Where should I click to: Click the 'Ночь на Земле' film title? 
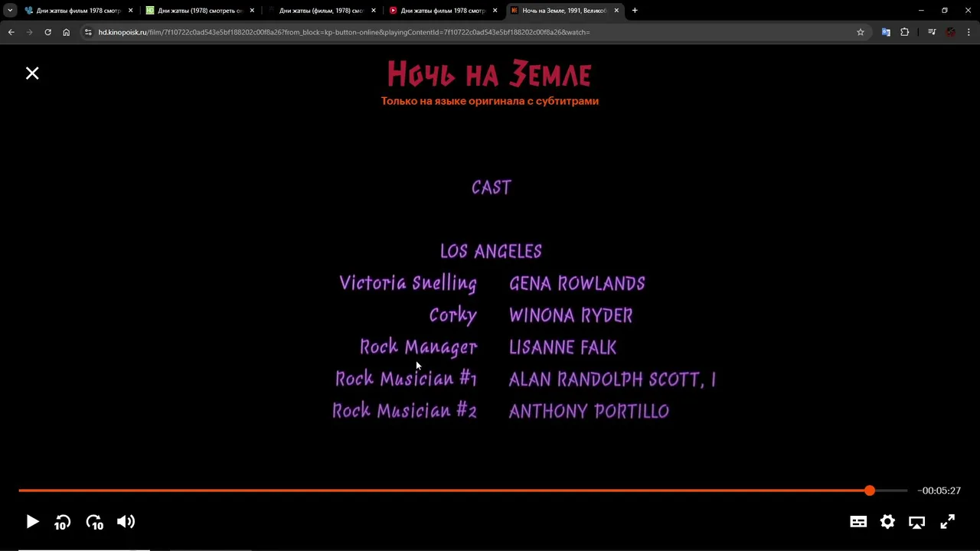tap(489, 75)
